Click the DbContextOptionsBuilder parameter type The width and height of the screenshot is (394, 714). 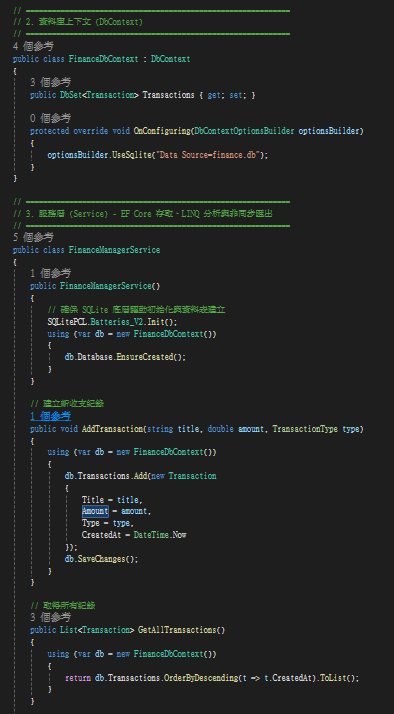(245, 131)
